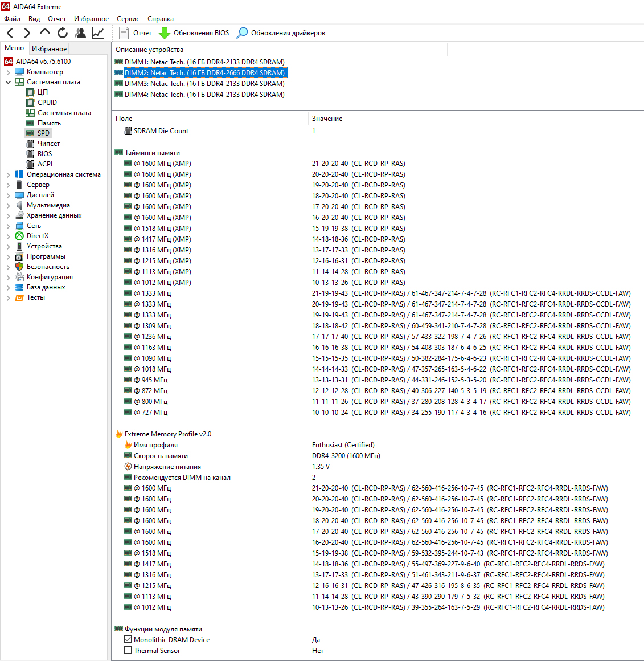Expand the Дисплей tree node
This screenshot has height=661, width=644.
point(8,195)
